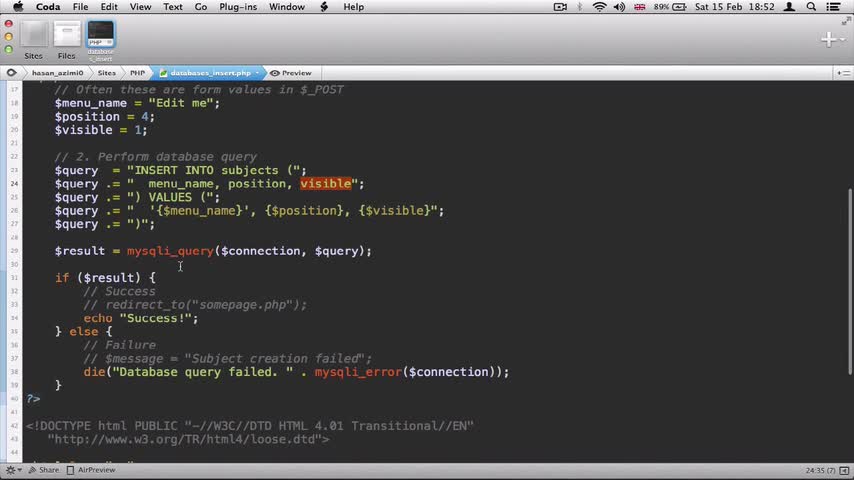Image resolution: width=854 pixels, height=480 pixels.
Task: Open the British flag input source menu
Action: click(x=639, y=7)
